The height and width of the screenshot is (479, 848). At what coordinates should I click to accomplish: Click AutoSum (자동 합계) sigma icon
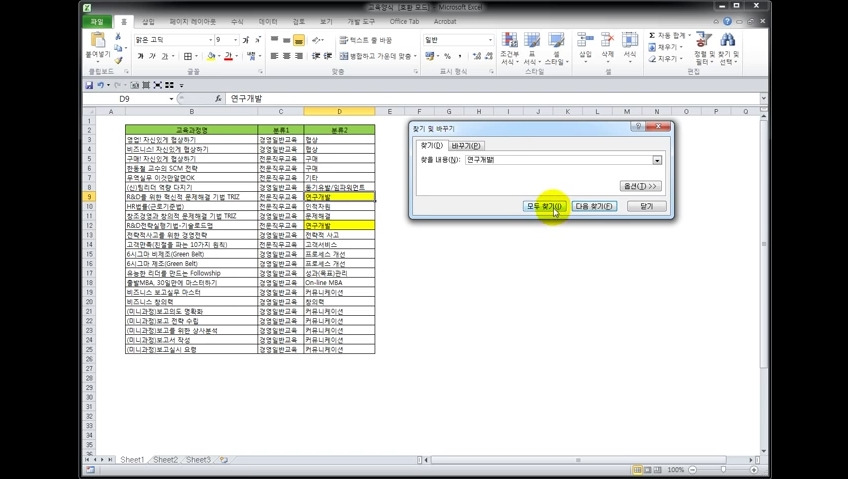652,35
